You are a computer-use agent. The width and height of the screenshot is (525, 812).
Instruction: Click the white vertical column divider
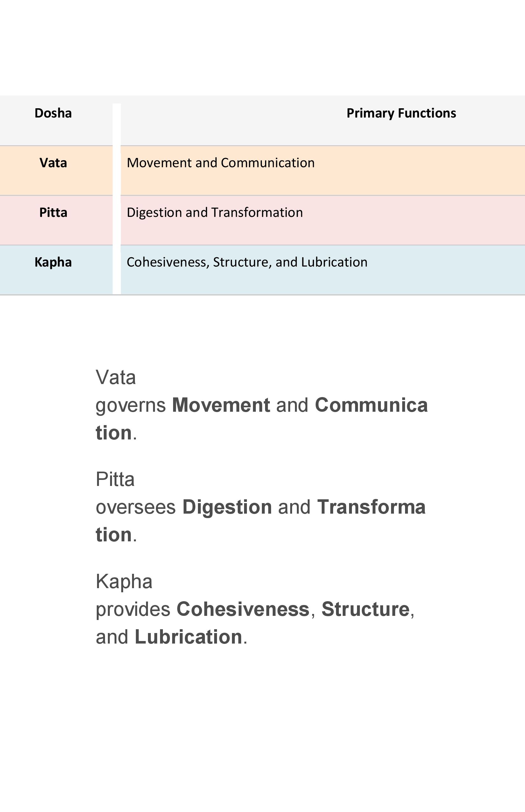116,199
